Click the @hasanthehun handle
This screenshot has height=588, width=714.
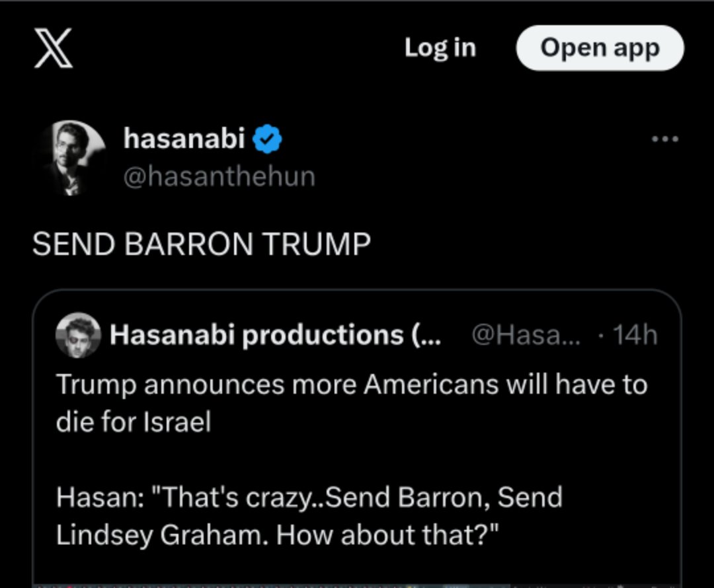(x=219, y=176)
